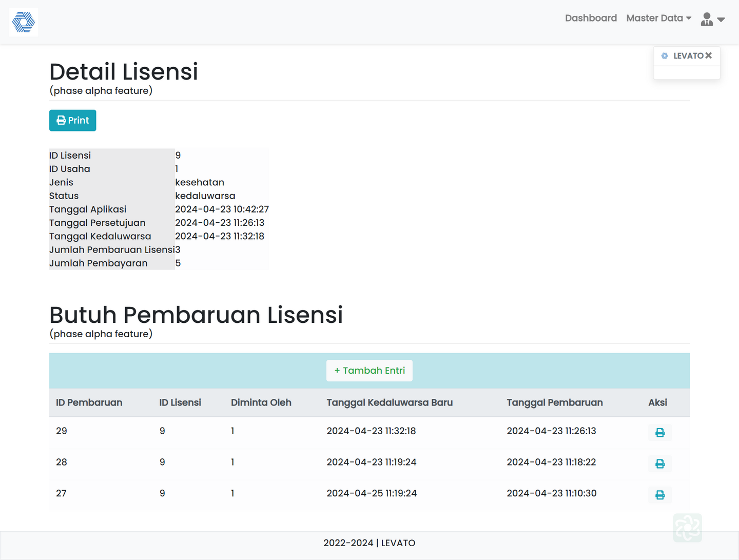Open the user account dropdown menu

click(712, 20)
